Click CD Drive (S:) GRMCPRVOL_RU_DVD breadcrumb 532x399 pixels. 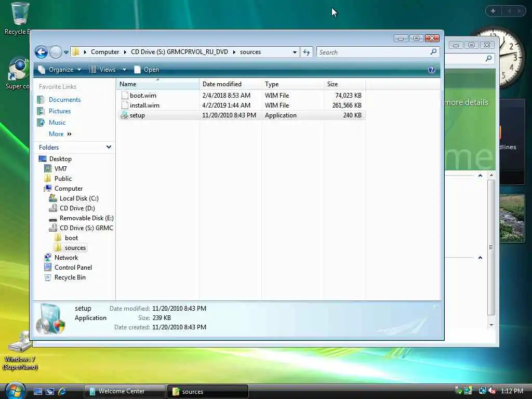click(179, 52)
